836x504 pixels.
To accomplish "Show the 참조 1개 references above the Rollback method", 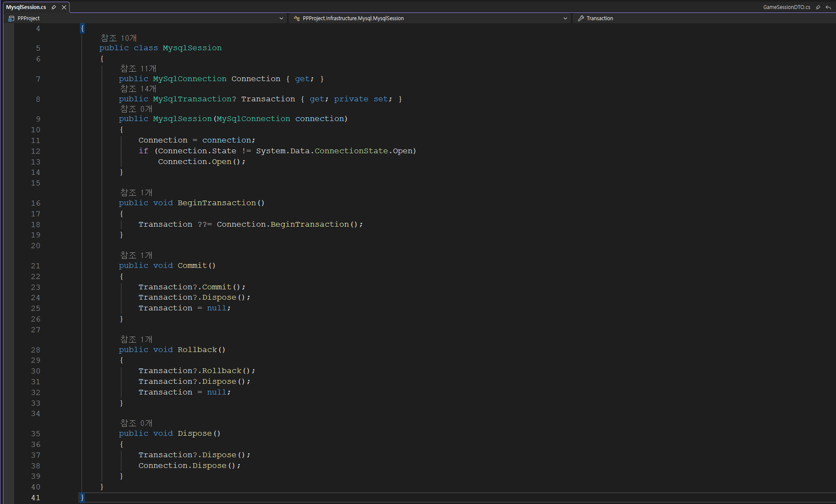I will click(x=136, y=340).
